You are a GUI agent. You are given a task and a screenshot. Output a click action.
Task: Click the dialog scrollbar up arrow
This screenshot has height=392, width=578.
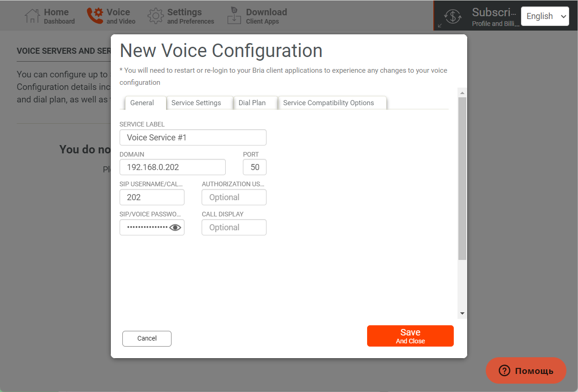(462, 92)
